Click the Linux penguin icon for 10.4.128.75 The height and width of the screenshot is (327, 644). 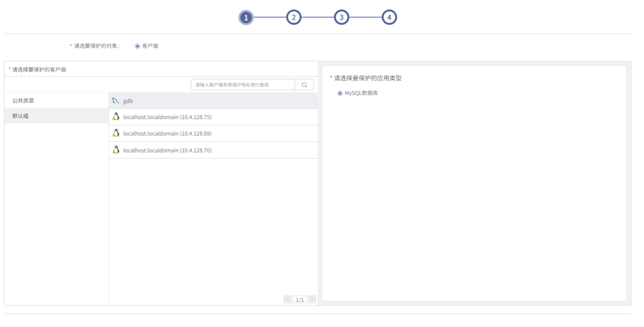(x=116, y=116)
